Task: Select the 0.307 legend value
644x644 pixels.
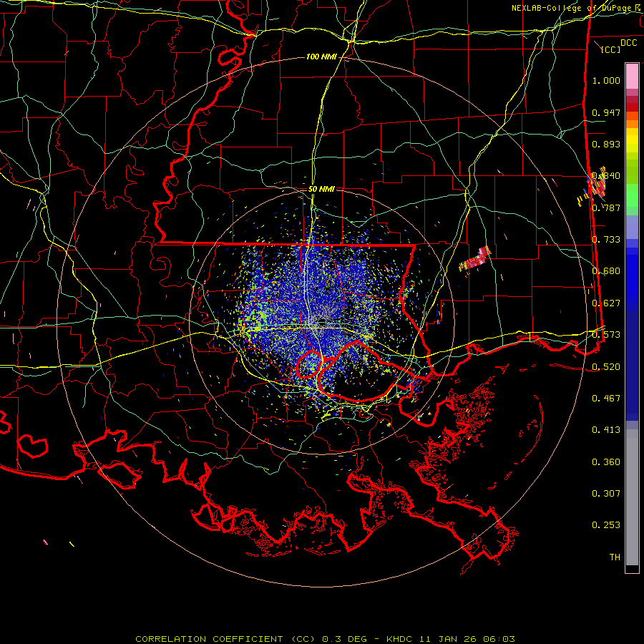Action: 606,494
